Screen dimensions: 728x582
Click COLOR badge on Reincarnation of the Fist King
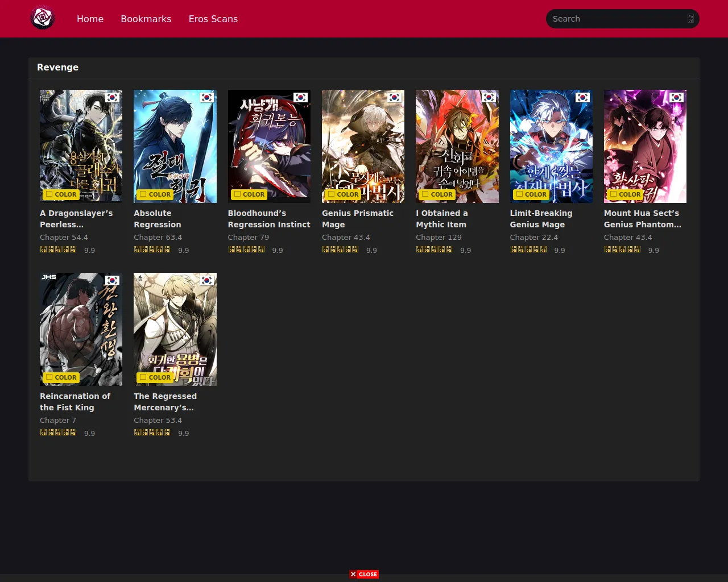tap(61, 377)
